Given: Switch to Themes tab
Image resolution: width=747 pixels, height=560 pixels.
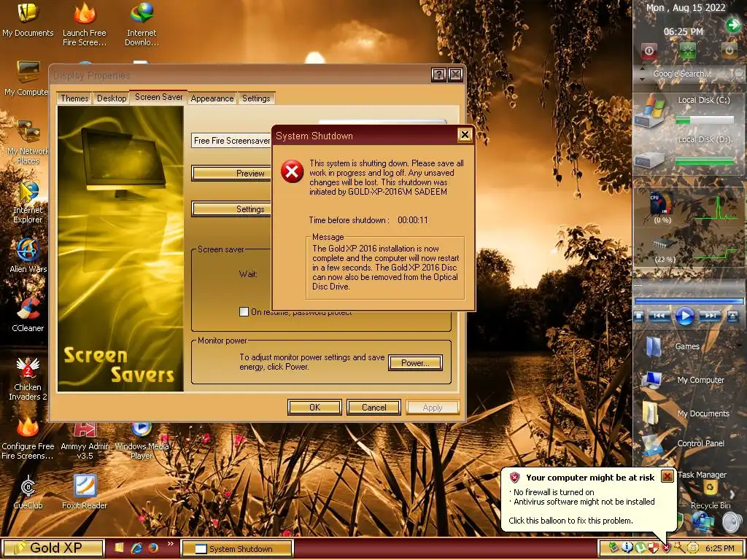Looking at the screenshot, I should 74,98.
